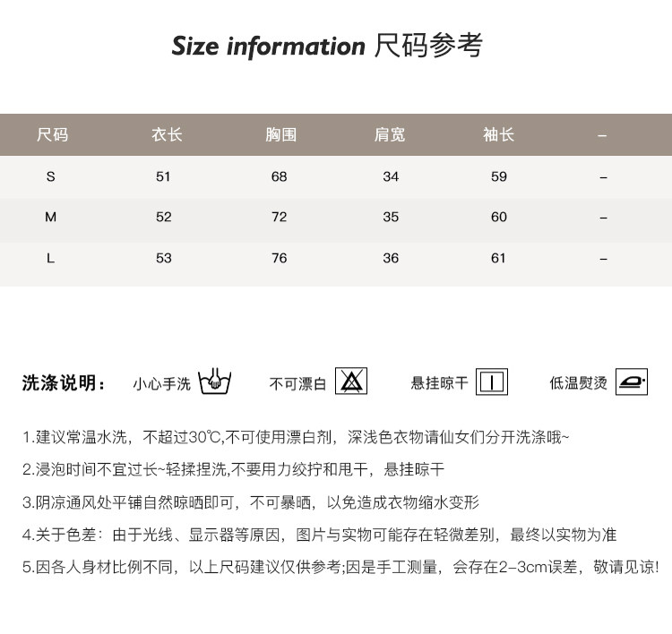Screen dimensions: 672x634
Task: Click the 洗涤说明 section heading
Action: click(64, 383)
